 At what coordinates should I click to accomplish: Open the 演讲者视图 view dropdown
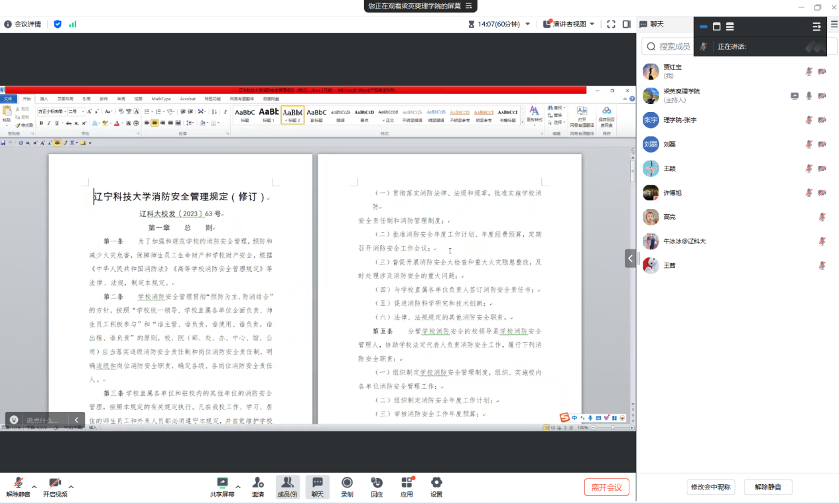coord(568,24)
